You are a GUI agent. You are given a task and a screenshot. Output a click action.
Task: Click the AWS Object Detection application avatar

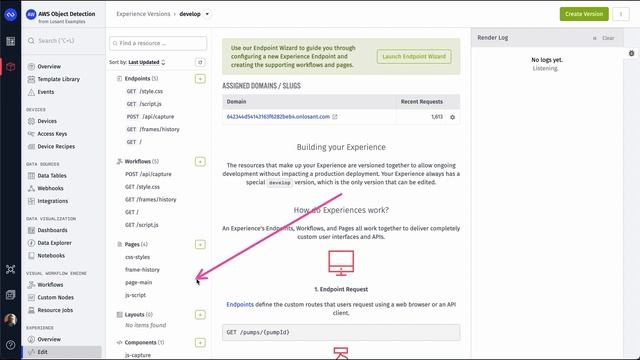click(31, 14)
